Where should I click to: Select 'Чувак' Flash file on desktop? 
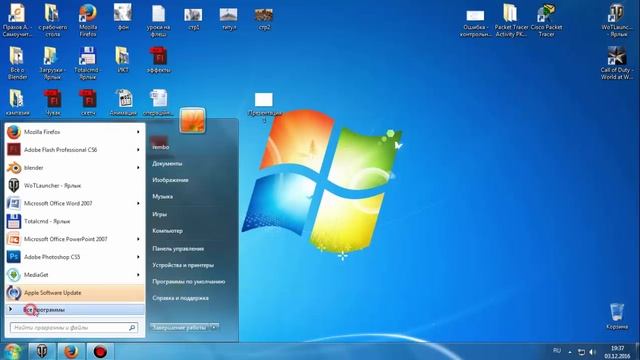coord(53,102)
